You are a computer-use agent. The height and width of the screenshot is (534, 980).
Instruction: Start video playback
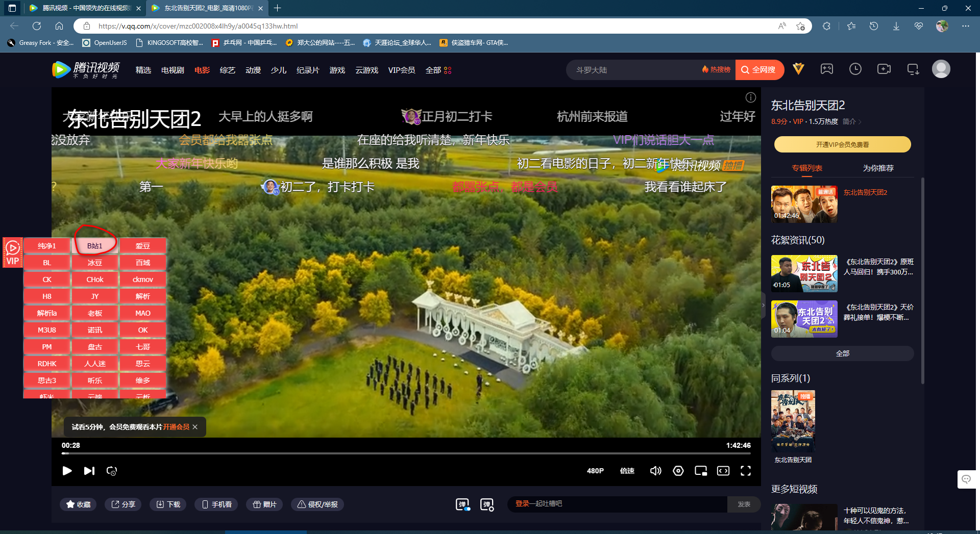pos(67,471)
